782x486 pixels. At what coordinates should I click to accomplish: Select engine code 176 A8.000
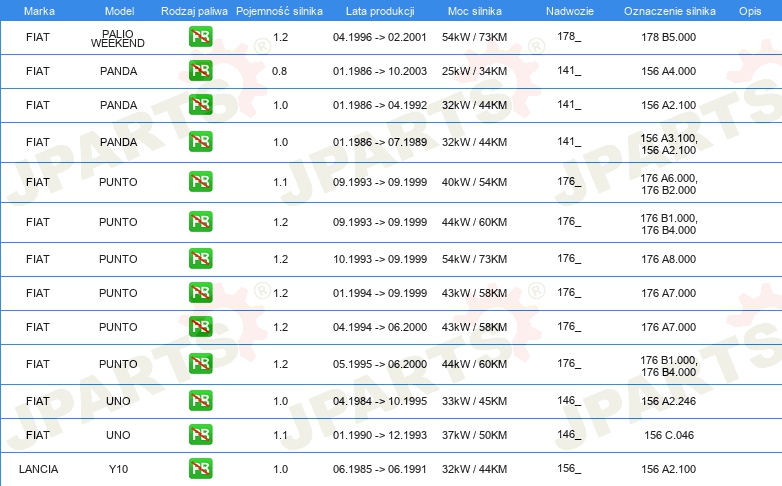click(x=668, y=259)
